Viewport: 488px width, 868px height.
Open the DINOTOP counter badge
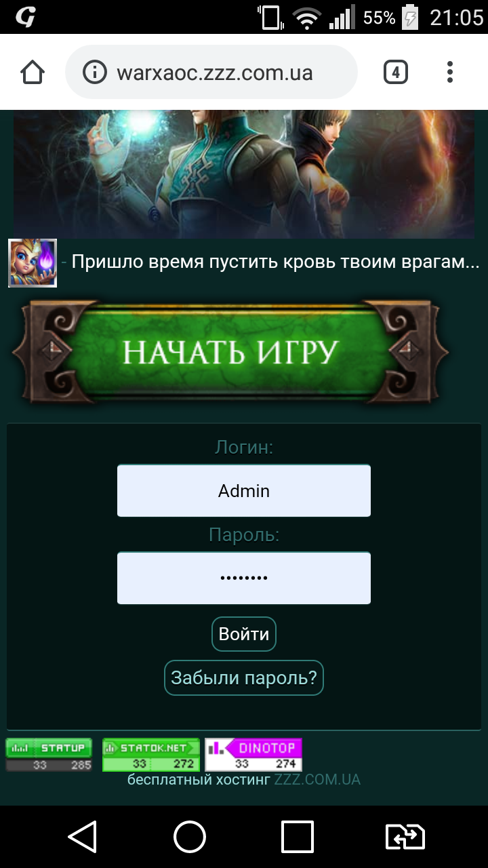pos(253,755)
